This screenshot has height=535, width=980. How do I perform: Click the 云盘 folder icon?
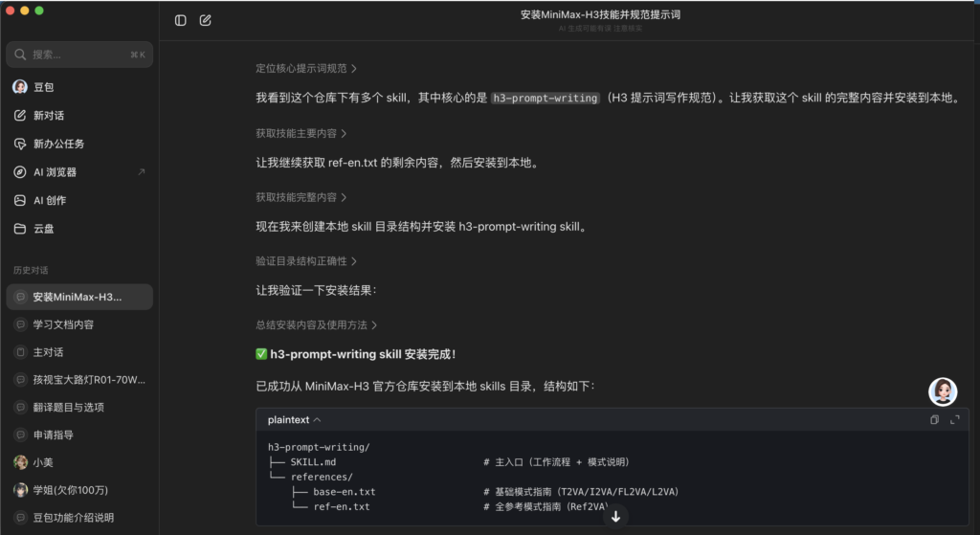point(20,229)
